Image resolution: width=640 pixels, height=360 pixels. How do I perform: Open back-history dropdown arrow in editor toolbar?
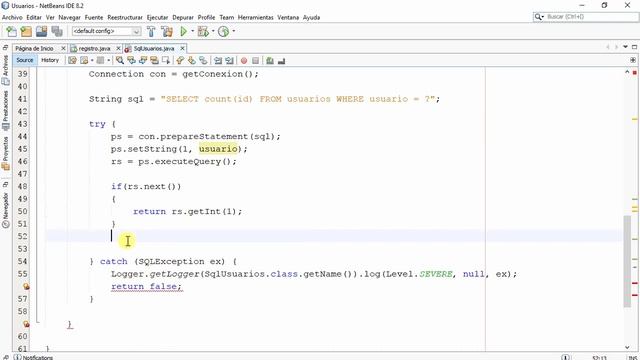[92, 60]
